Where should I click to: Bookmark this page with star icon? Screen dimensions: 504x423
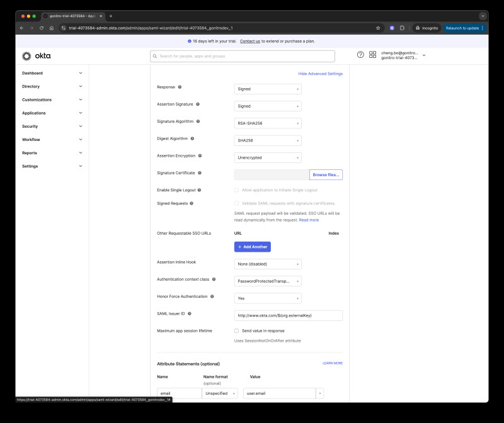click(378, 28)
